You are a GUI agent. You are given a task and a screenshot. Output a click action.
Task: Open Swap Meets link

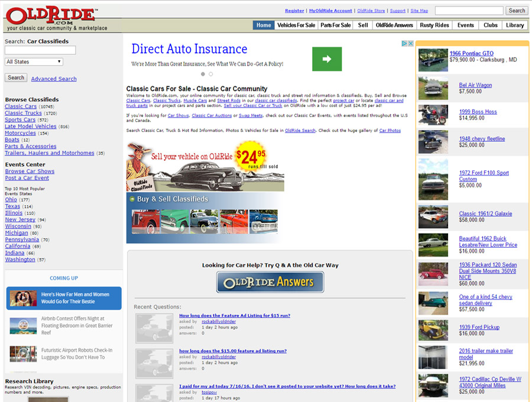[x=251, y=116]
